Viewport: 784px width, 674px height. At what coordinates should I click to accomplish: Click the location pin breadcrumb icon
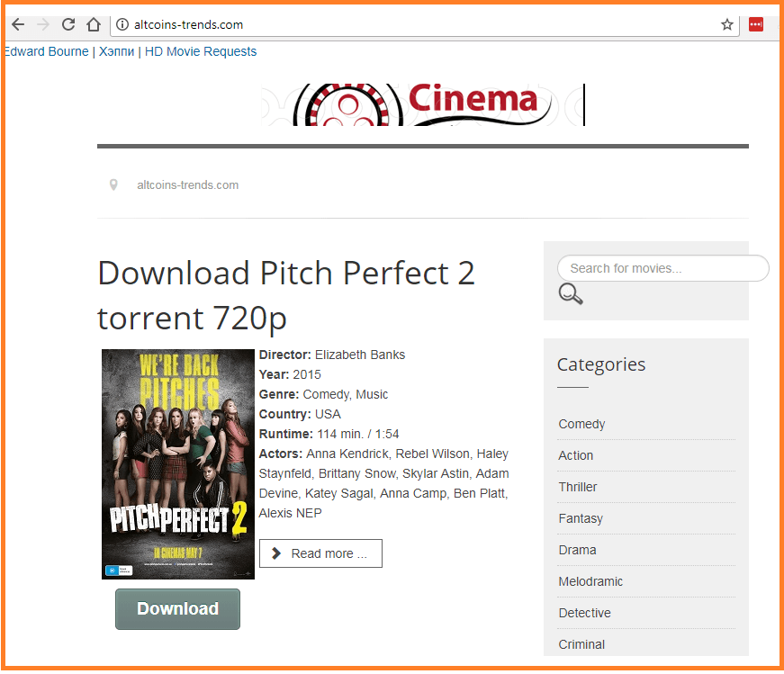click(x=113, y=185)
